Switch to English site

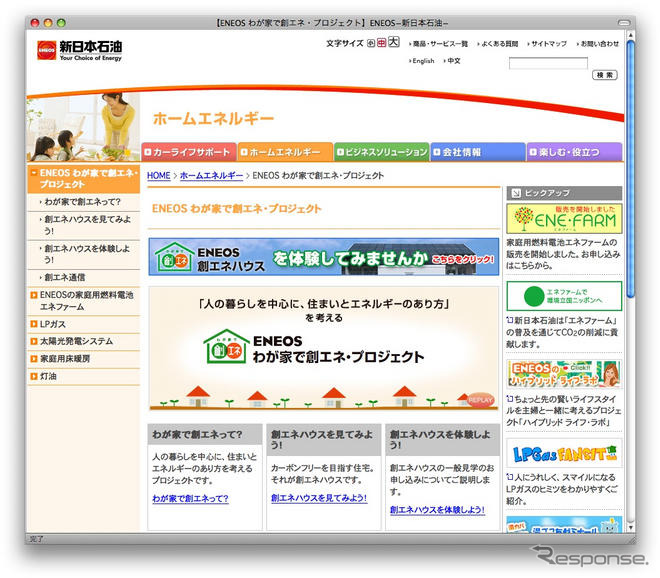[x=421, y=61]
